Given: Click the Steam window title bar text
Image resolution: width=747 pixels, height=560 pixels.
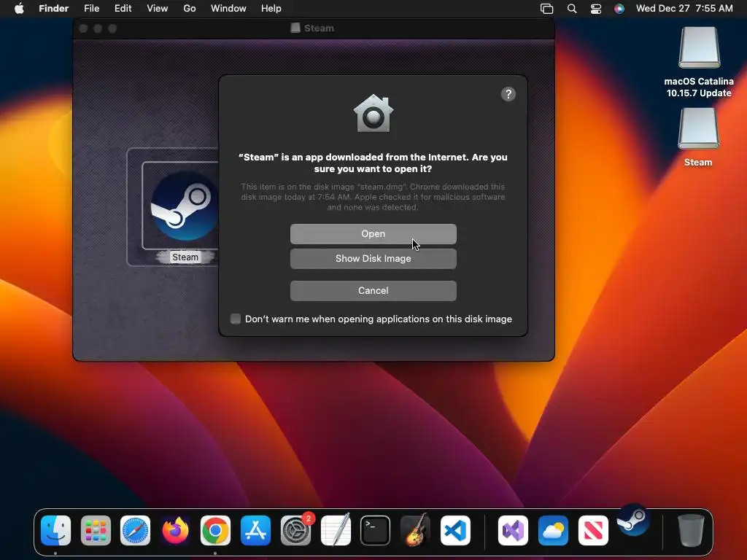Looking at the screenshot, I should (319, 28).
